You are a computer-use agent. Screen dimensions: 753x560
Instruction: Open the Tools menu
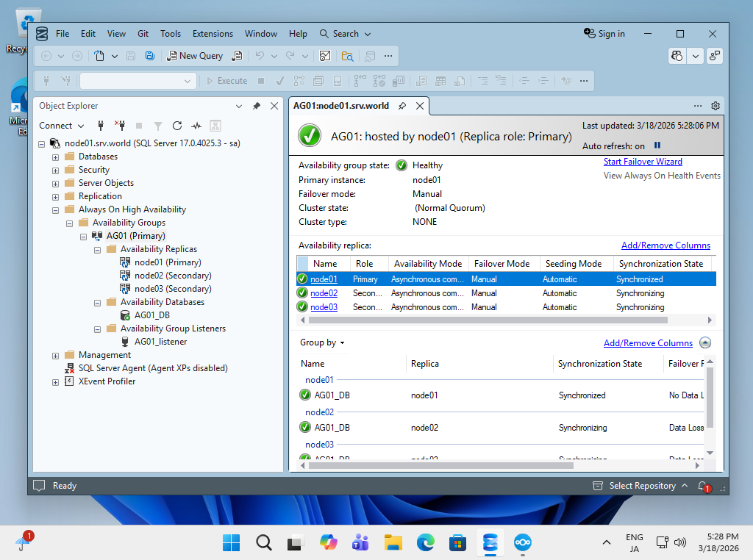pyautogui.click(x=171, y=34)
